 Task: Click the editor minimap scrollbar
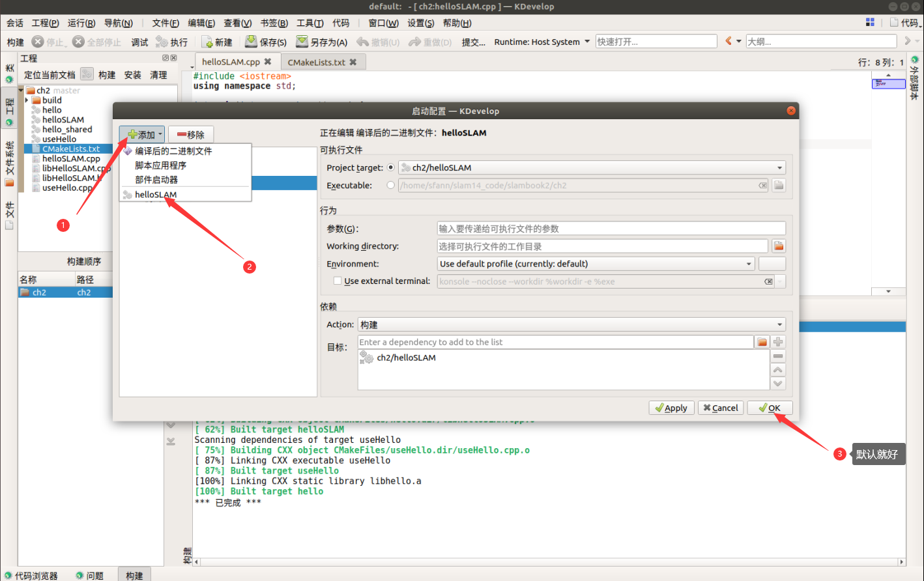click(888, 183)
